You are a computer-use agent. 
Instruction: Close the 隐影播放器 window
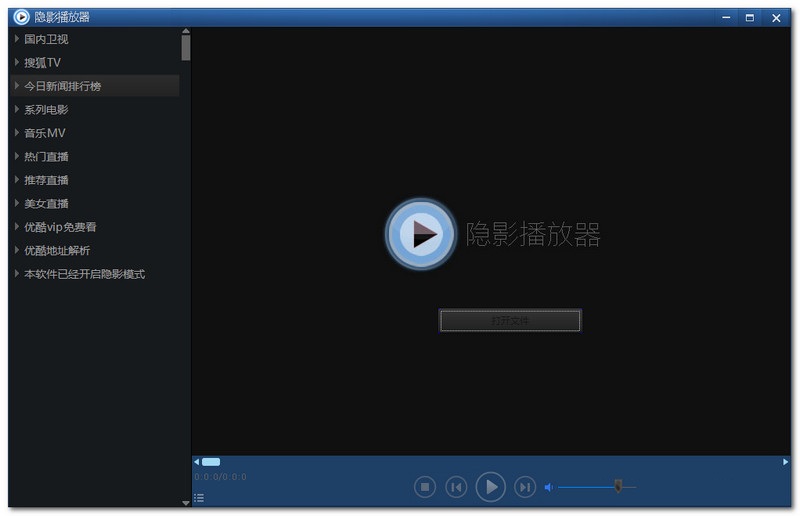coord(776,17)
